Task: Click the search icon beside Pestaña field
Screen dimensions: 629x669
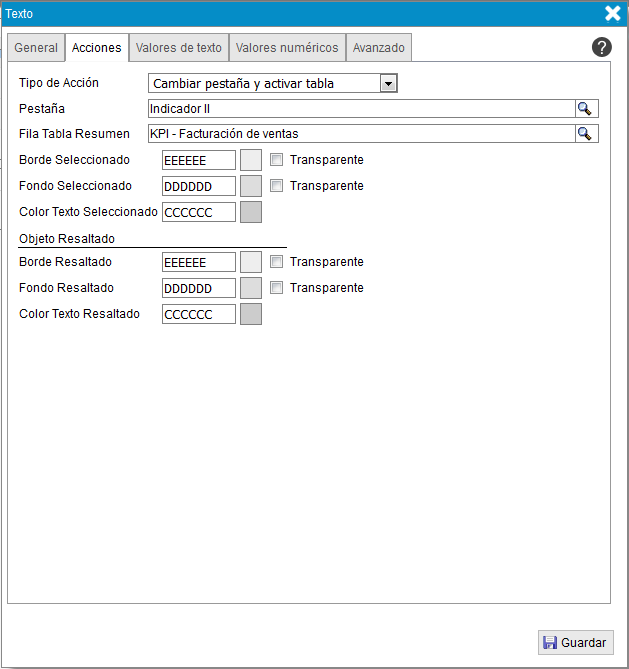Action: point(585,109)
